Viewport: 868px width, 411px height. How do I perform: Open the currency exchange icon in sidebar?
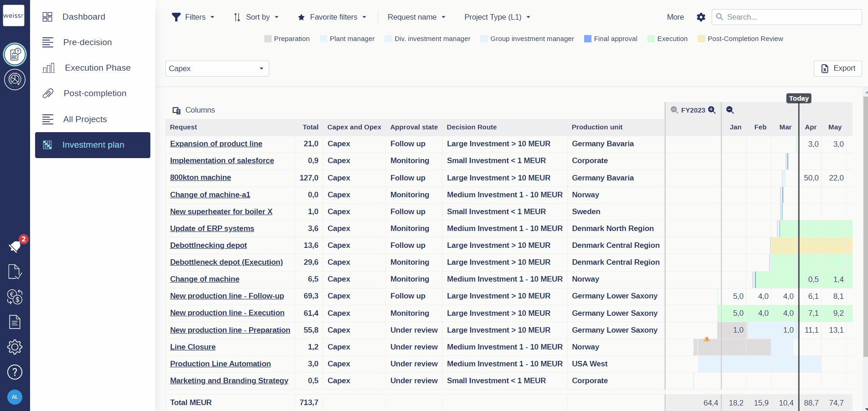pos(15,297)
